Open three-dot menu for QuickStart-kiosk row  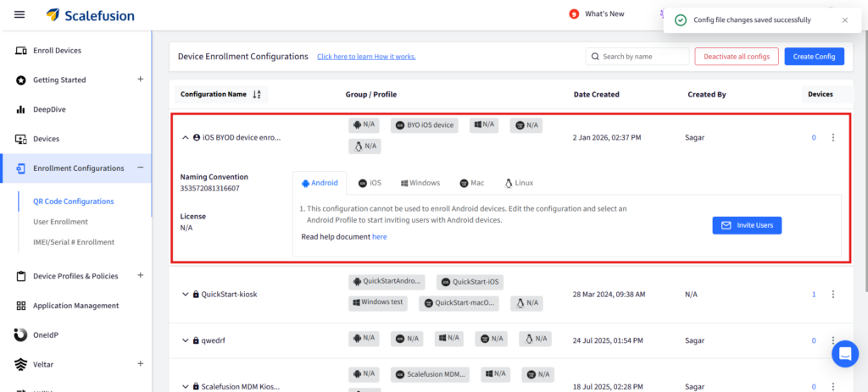coord(832,294)
